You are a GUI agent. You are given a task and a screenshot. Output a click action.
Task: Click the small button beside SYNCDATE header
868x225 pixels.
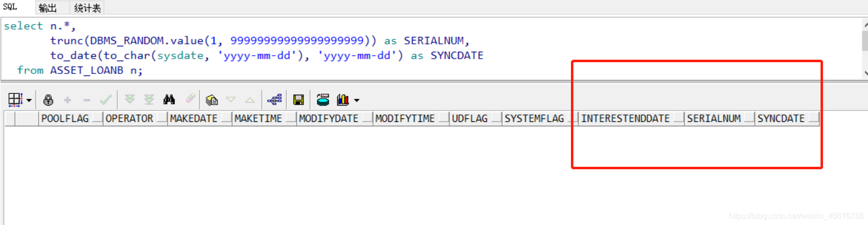[814, 119]
